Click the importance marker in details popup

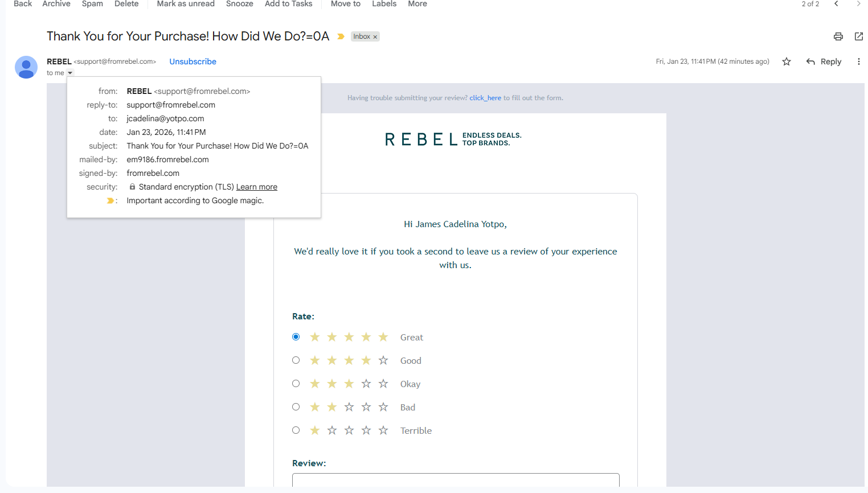tap(110, 200)
